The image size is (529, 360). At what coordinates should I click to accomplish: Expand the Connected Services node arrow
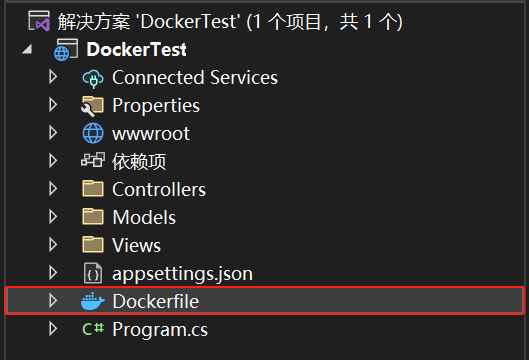tap(53, 77)
